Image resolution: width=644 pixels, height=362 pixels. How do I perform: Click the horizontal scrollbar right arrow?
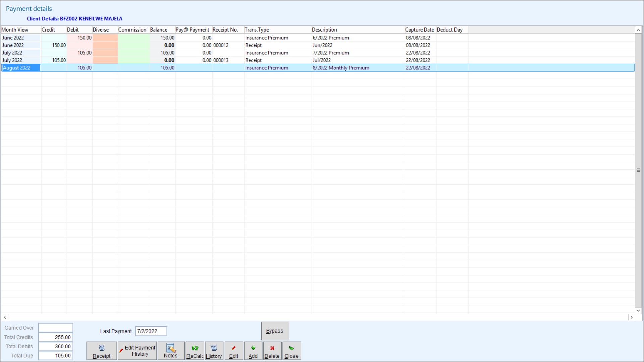[631, 317]
